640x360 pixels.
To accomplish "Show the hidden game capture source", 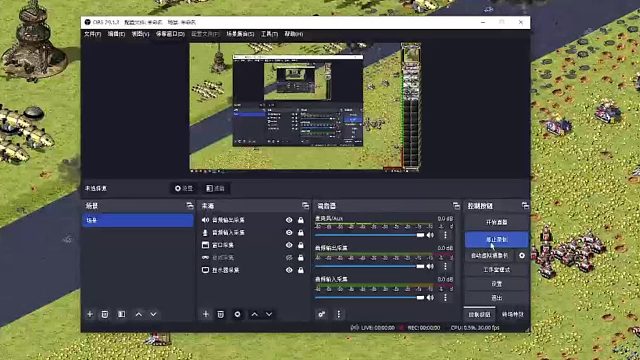I will [x=289, y=258].
